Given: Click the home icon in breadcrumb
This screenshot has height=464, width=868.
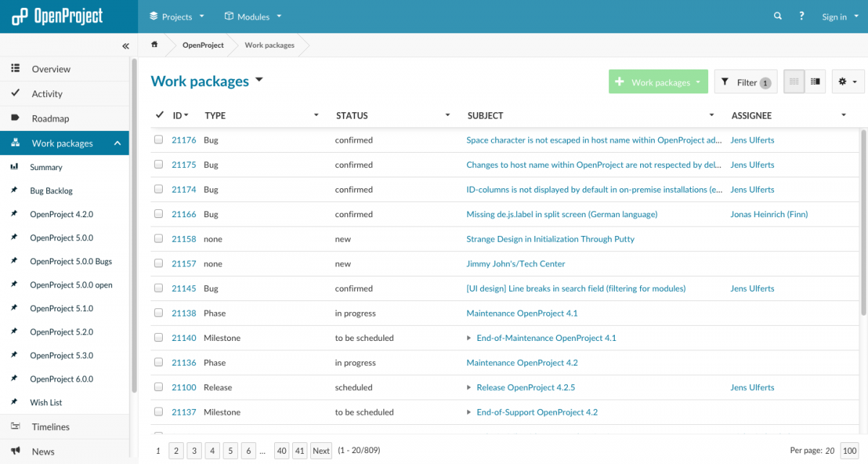Looking at the screenshot, I should 154,45.
